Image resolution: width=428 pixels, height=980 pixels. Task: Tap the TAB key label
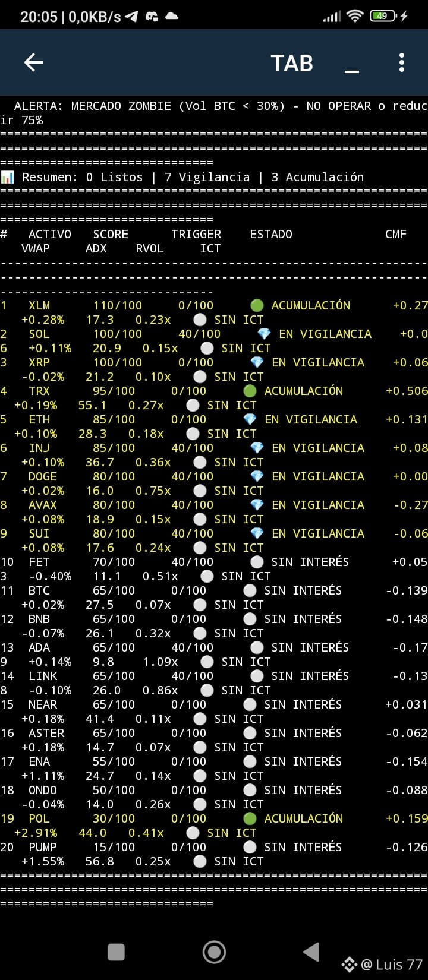[x=292, y=63]
